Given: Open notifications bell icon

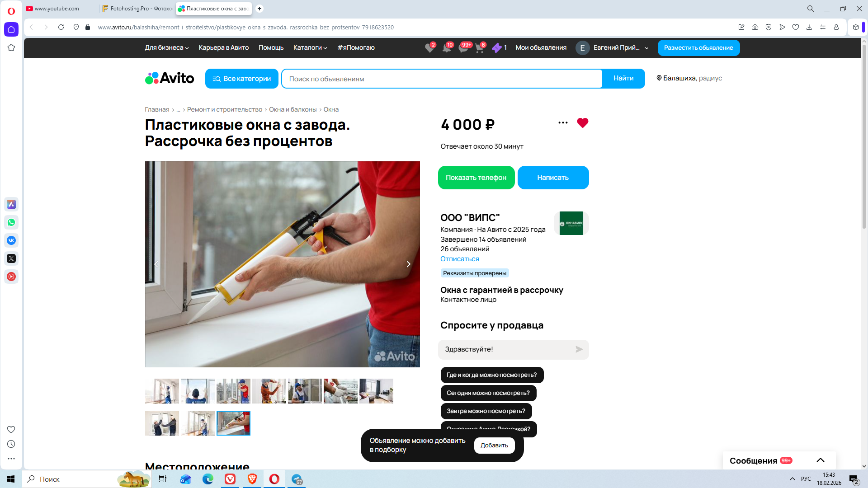Looking at the screenshot, I should coord(446,48).
